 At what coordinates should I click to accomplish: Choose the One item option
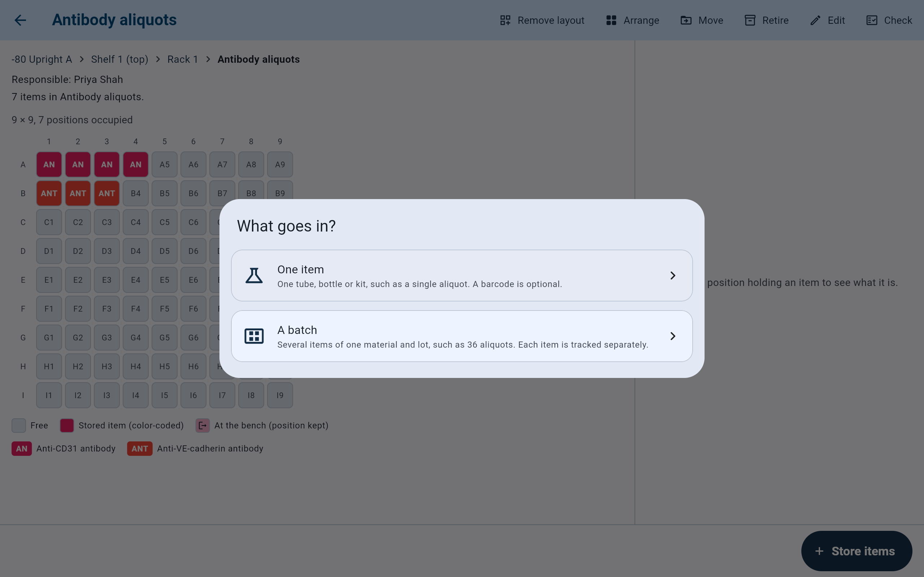click(x=462, y=276)
